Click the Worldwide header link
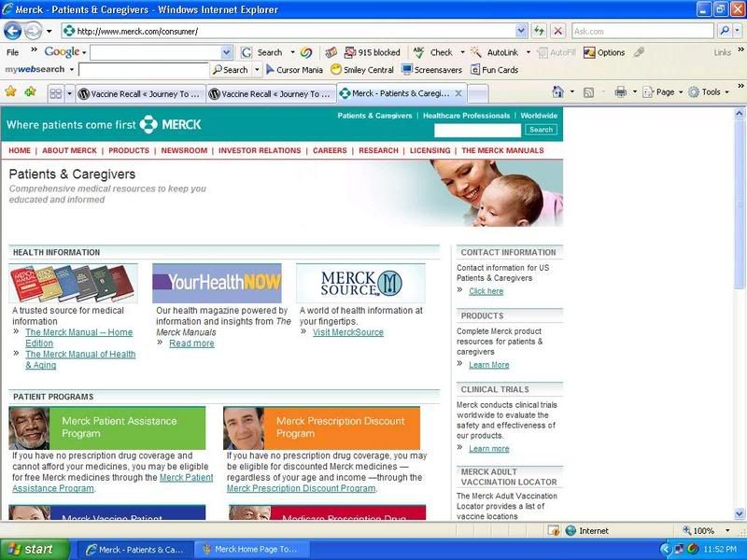 [x=539, y=116]
